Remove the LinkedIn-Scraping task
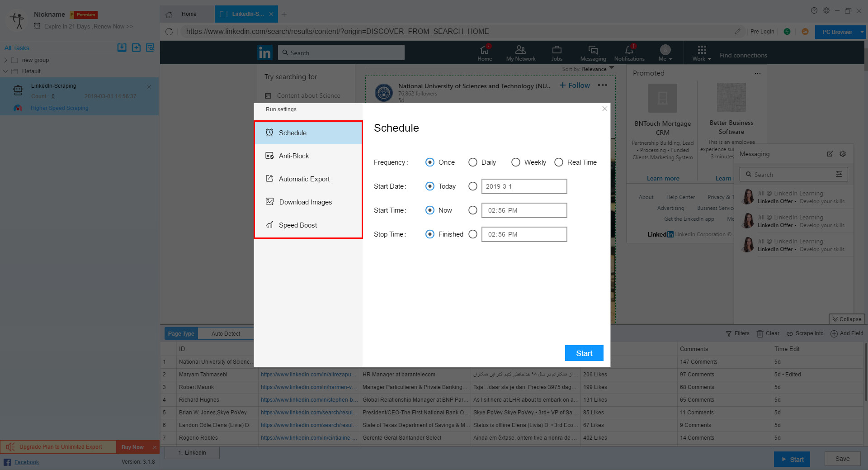Viewport: 868px width, 470px height. click(149, 87)
